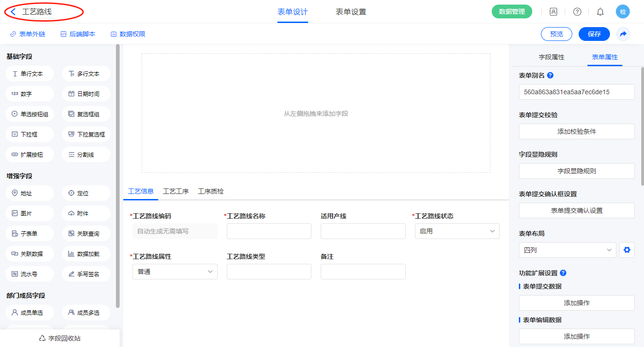
Task: Switch to the 字段属性 tab
Action: click(x=551, y=57)
